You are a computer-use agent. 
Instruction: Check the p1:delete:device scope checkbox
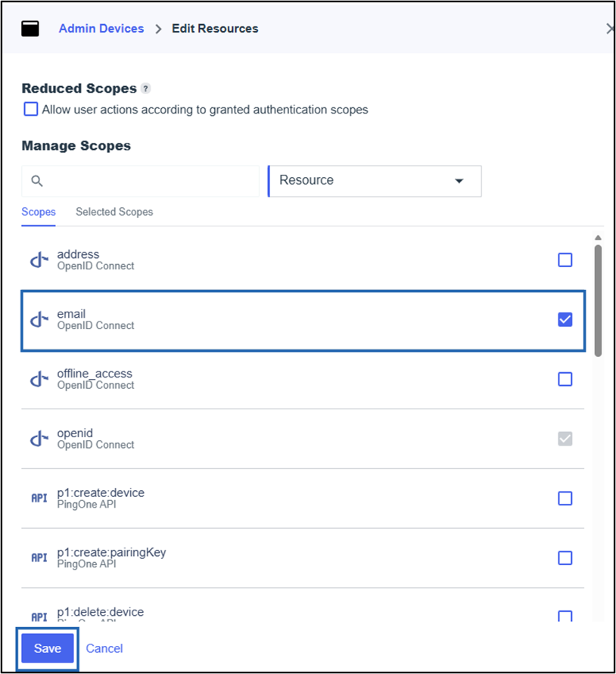[565, 617]
